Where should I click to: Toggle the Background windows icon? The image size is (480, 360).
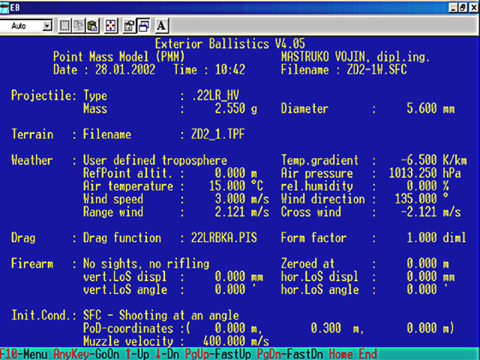click(143, 26)
